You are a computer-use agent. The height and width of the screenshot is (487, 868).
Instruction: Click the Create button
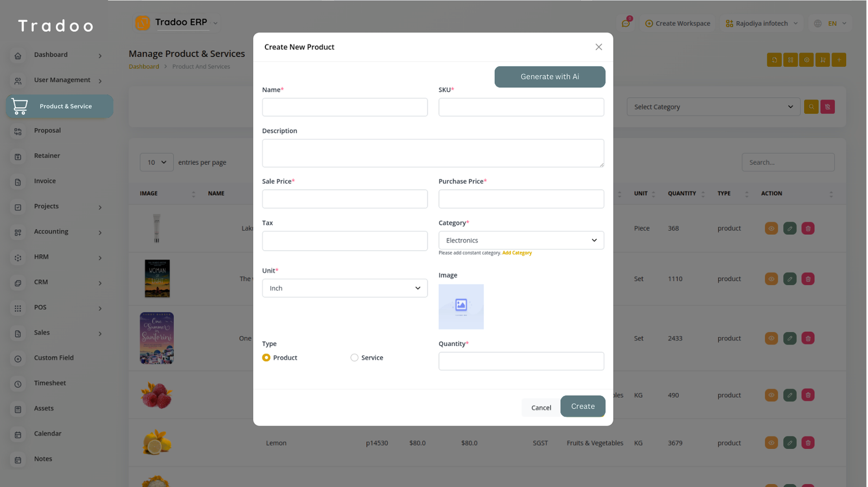[x=582, y=406]
